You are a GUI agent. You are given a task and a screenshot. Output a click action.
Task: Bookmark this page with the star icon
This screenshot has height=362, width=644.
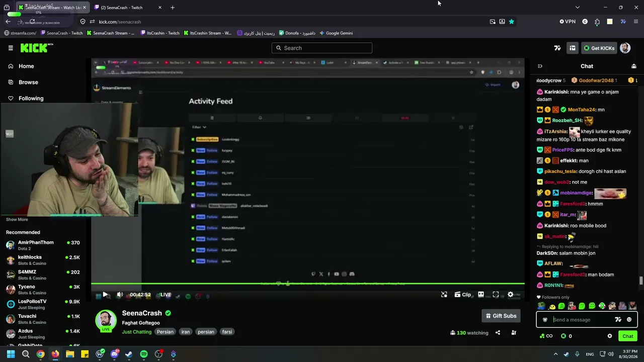(x=511, y=22)
